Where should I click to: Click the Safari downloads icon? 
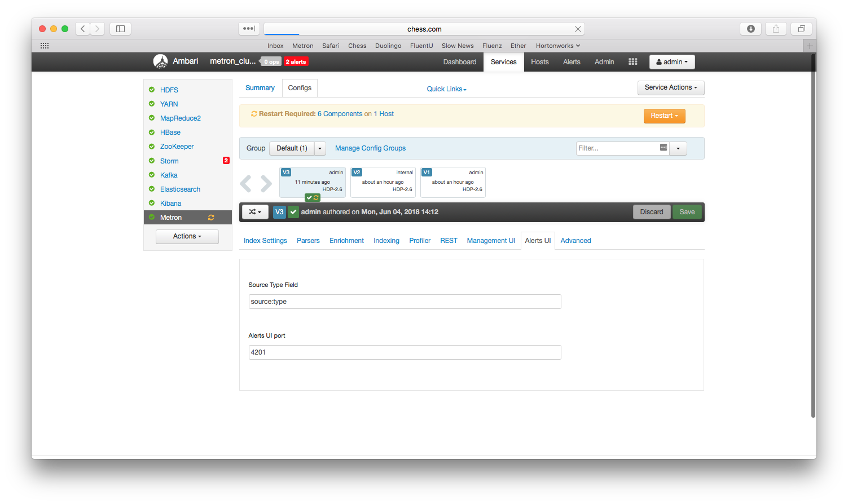(x=751, y=29)
